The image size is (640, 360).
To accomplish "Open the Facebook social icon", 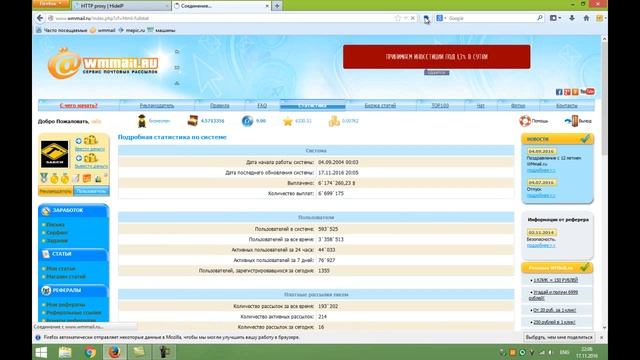I will 559,92.
